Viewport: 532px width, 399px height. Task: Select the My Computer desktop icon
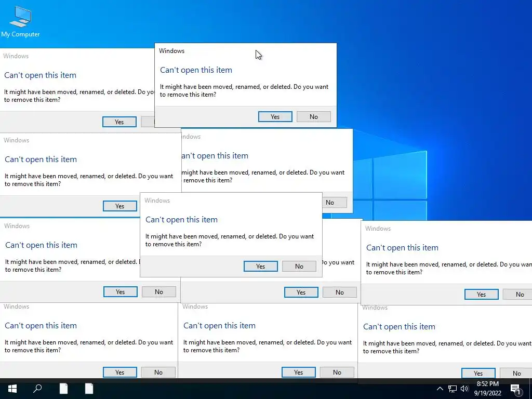click(x=20, y=22)
